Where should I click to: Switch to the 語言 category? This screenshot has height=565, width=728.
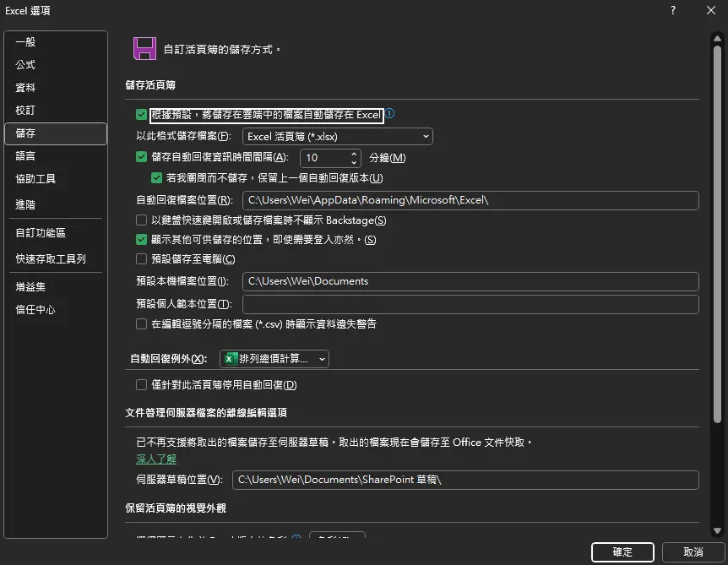coord(56,156)
